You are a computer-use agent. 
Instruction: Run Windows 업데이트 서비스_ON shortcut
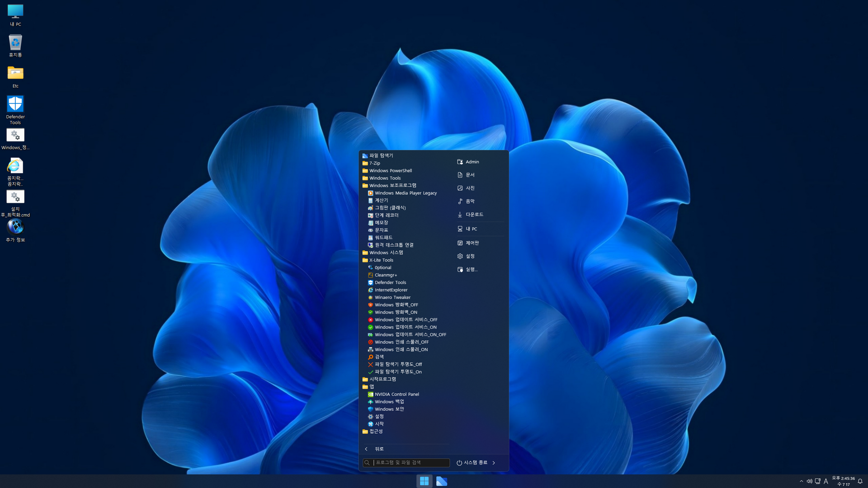[x=405, y=327]
